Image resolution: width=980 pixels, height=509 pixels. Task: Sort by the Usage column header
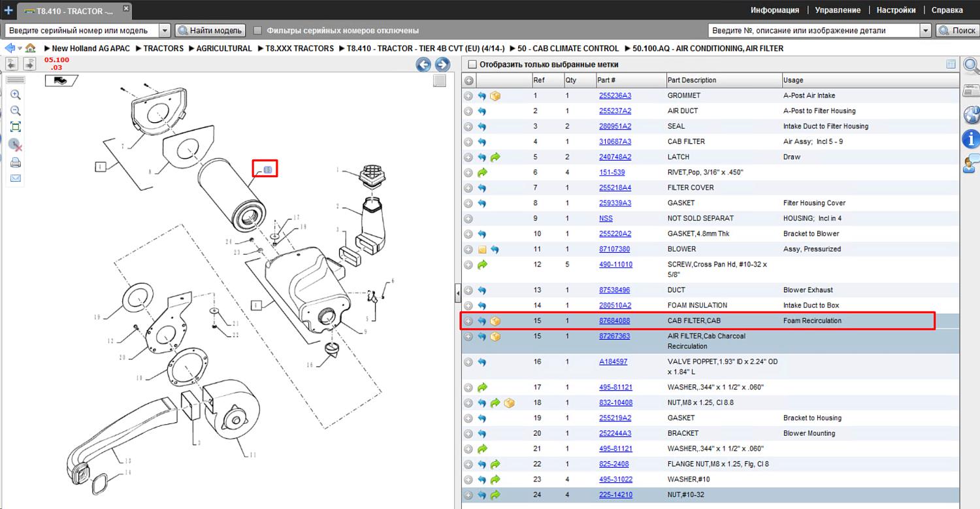click(x=871, y=80)
